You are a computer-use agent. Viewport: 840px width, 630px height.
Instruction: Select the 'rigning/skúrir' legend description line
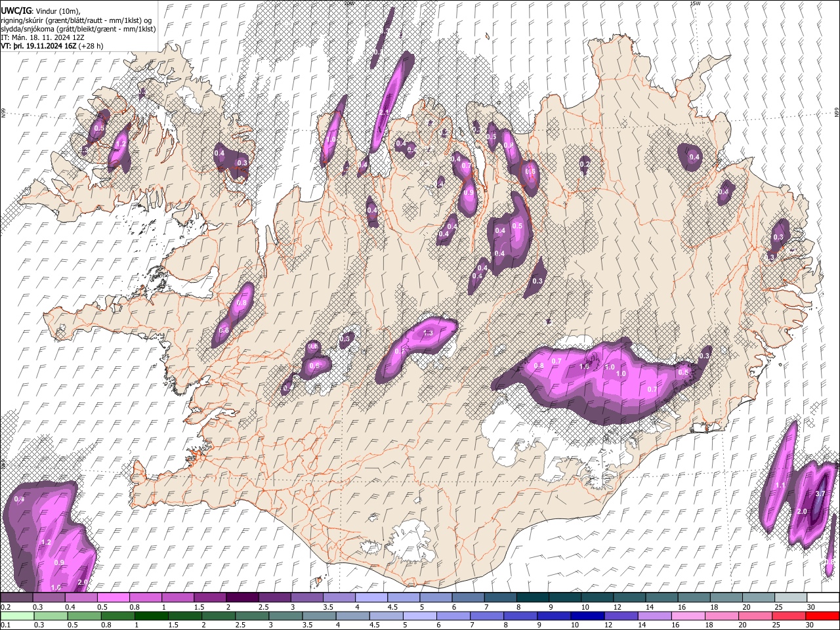(76, 20)
